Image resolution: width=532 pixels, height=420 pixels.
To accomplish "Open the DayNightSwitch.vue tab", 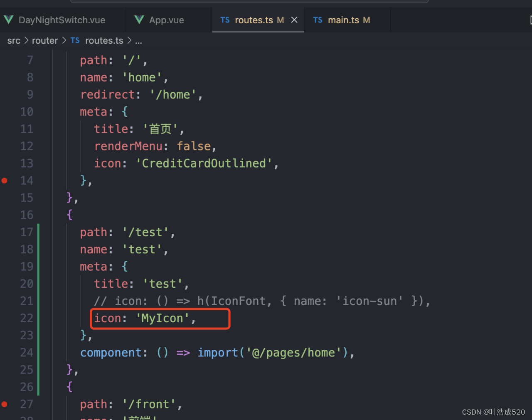I will pos(62,20).
